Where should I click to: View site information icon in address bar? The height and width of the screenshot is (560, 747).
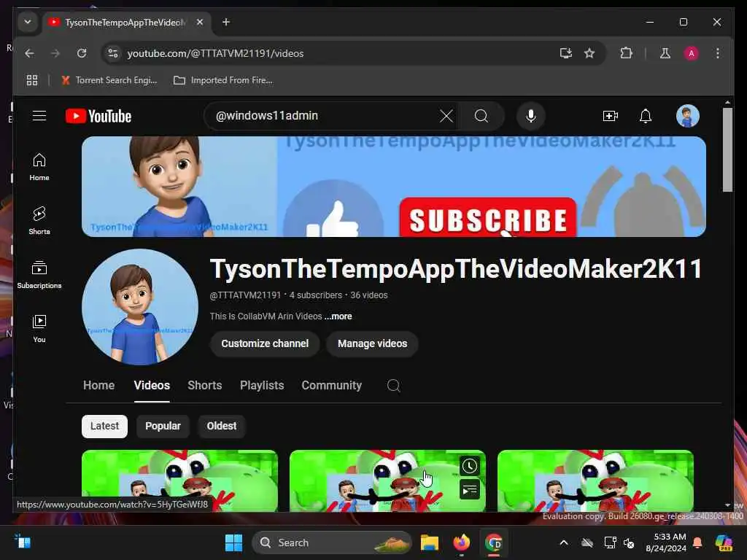[x=113, y=53]
